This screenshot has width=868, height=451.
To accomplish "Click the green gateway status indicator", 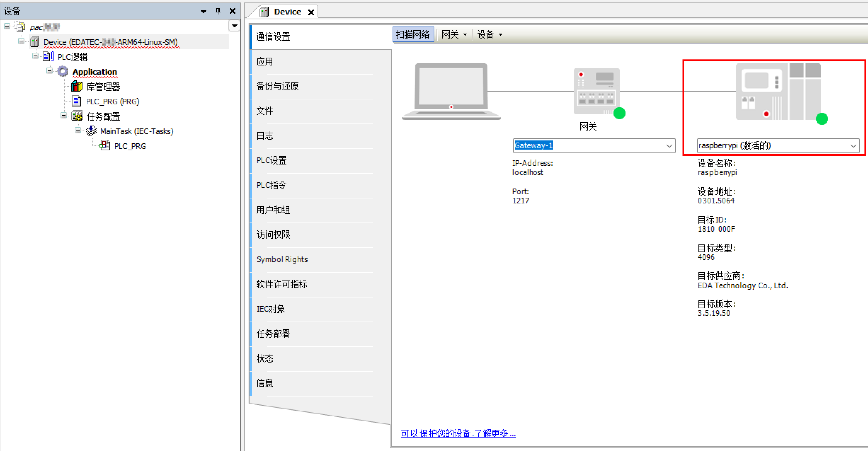I will click(619, 114).
